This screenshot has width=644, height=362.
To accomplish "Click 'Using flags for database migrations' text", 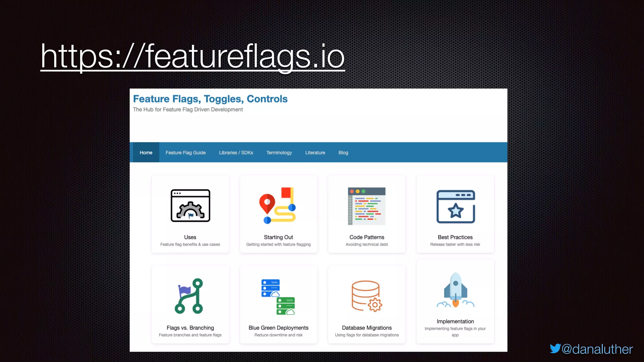I will tap(367, 335).
